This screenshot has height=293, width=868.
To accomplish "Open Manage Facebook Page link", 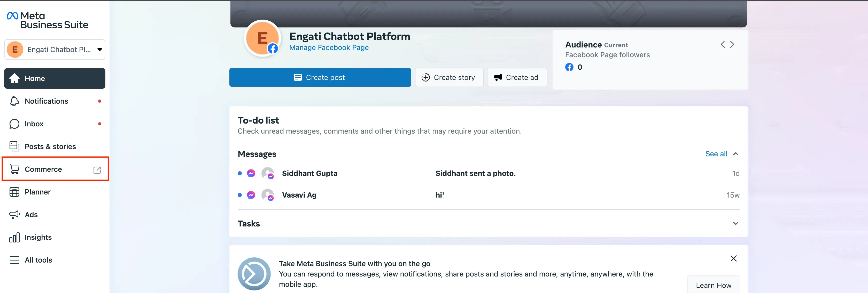I will pos(329,48).
